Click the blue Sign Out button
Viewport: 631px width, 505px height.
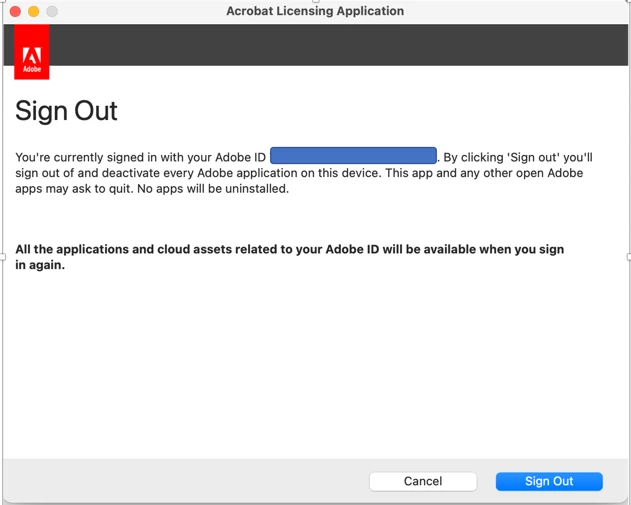coord(549,481)
